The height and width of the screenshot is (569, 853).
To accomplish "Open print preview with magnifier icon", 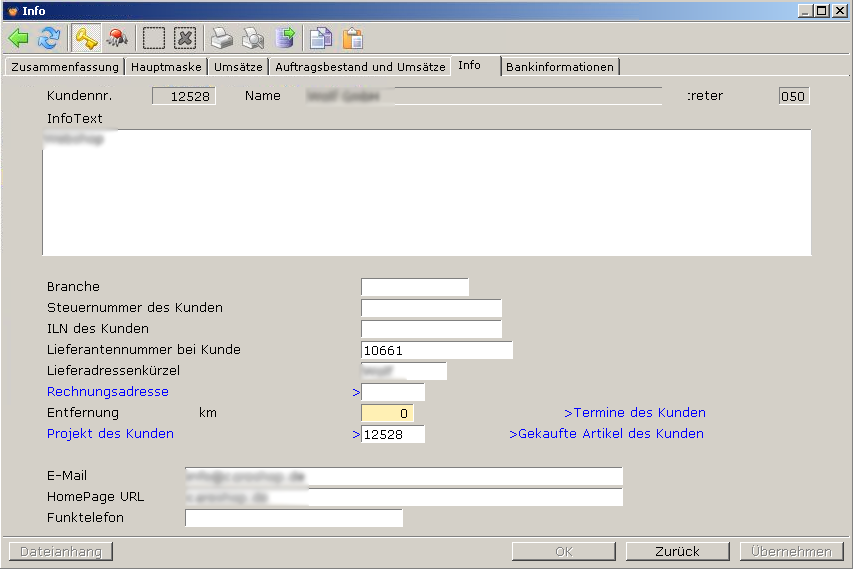I will [x=253, y=39].
